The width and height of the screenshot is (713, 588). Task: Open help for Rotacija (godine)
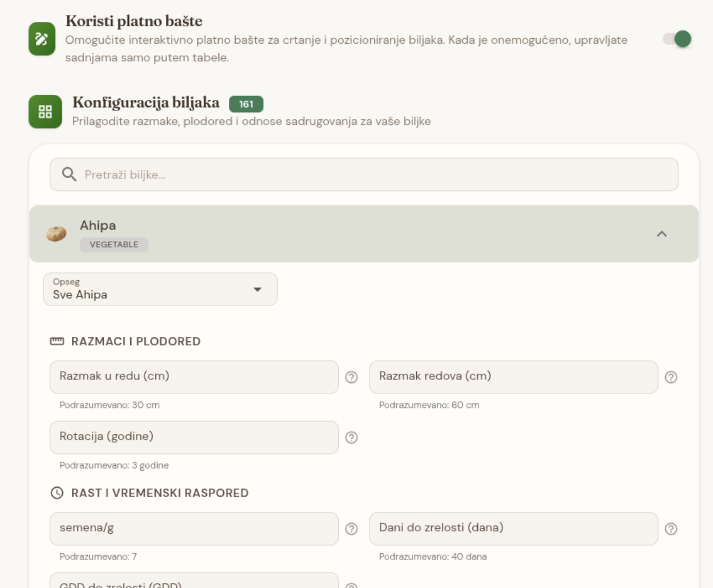(x=352, y=438)
